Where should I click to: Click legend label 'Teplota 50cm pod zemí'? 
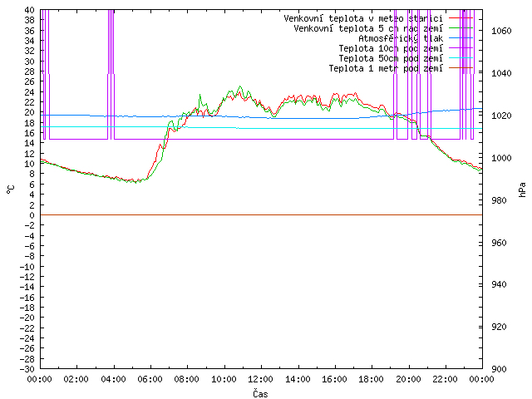391,58
